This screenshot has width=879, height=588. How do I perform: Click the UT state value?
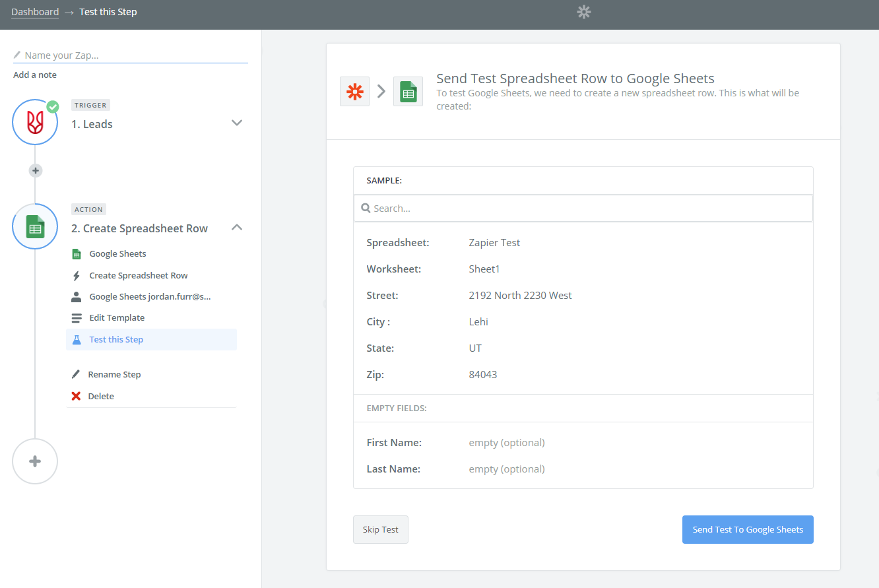[x=475, y=348]
